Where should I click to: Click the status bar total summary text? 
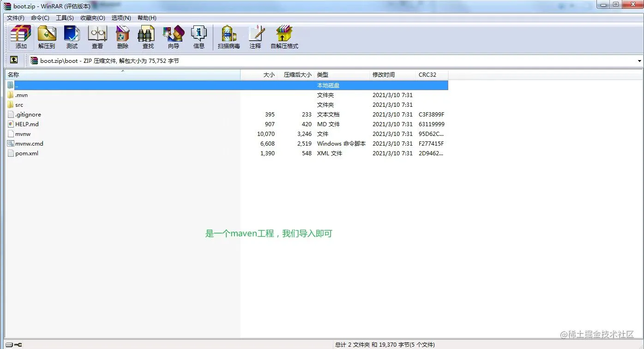(x=385, y=344)
